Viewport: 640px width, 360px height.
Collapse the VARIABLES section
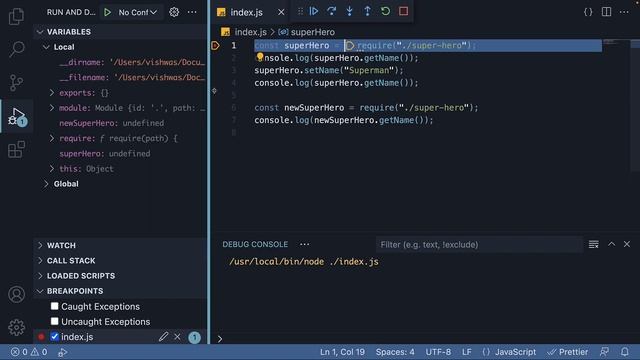[40, 32]
